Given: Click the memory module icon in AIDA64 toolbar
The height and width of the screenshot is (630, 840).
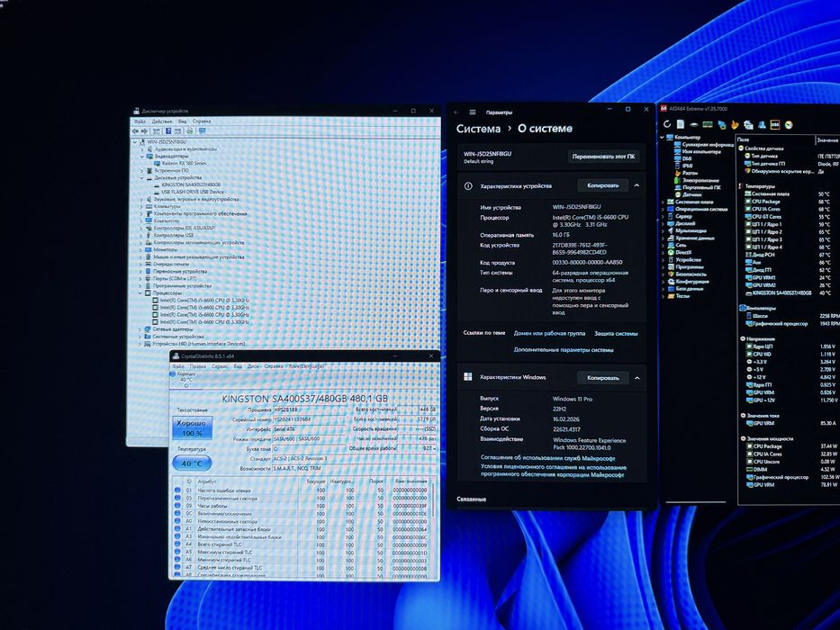Looking at the screenshot, I should (708, 125).
